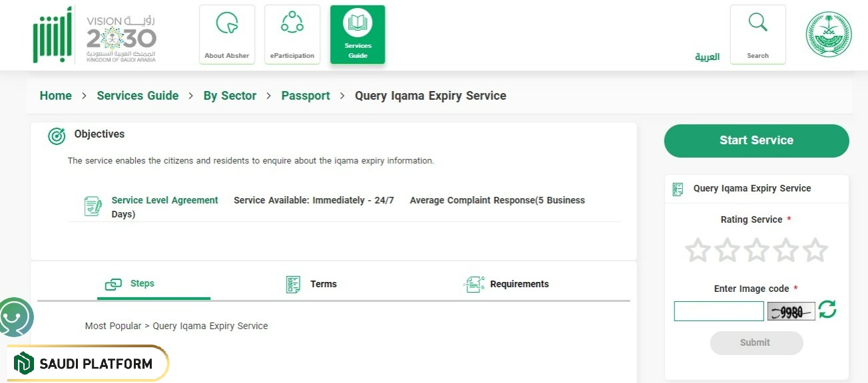Rate the service five stars
This screenshot has height=383, width=868.
815,249
